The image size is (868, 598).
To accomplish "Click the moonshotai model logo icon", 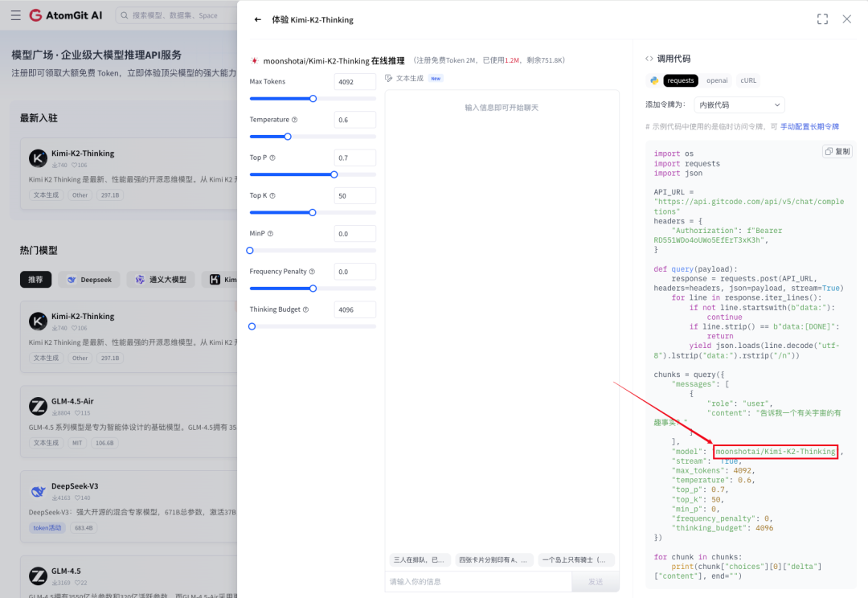I will click(x=254, y=61).
